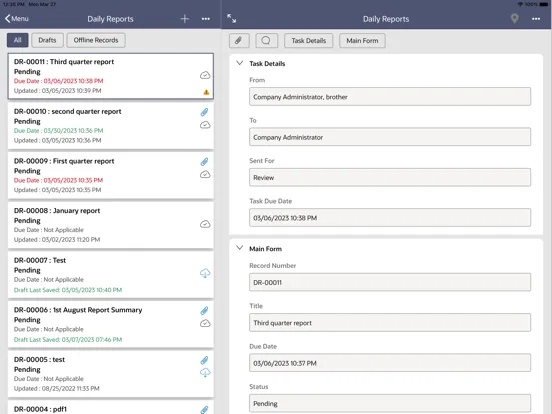Click the To field
This screenshot has height=414, width=552.
(390, 137)
